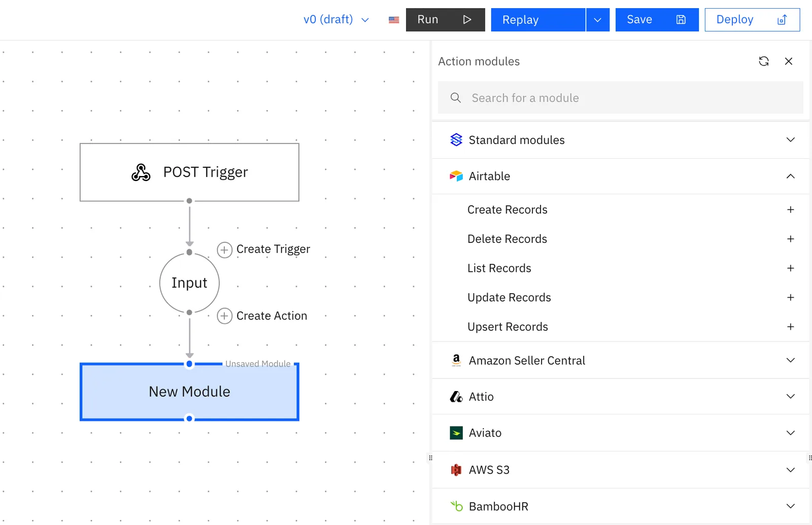The width and height of the screenshot is (812, 525).
Task: Click the Amazon logo icon
Action: tap(456, 360)
